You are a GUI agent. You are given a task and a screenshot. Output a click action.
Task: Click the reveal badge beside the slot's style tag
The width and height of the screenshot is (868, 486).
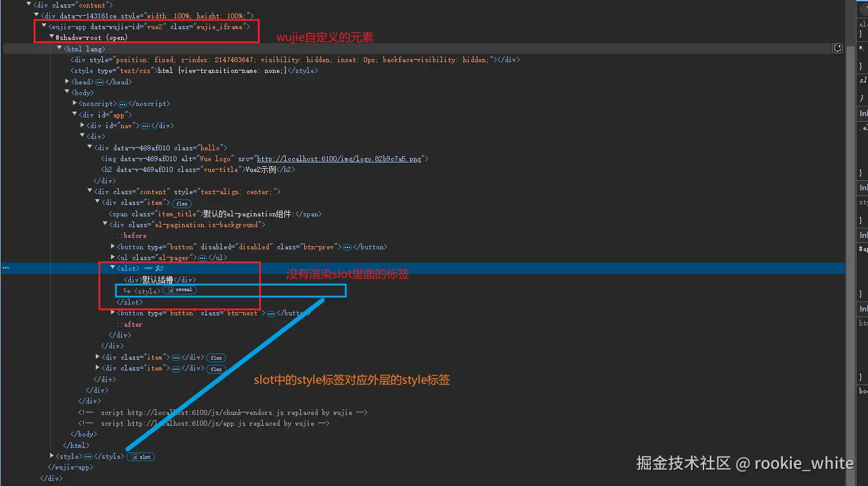(180, 290)
